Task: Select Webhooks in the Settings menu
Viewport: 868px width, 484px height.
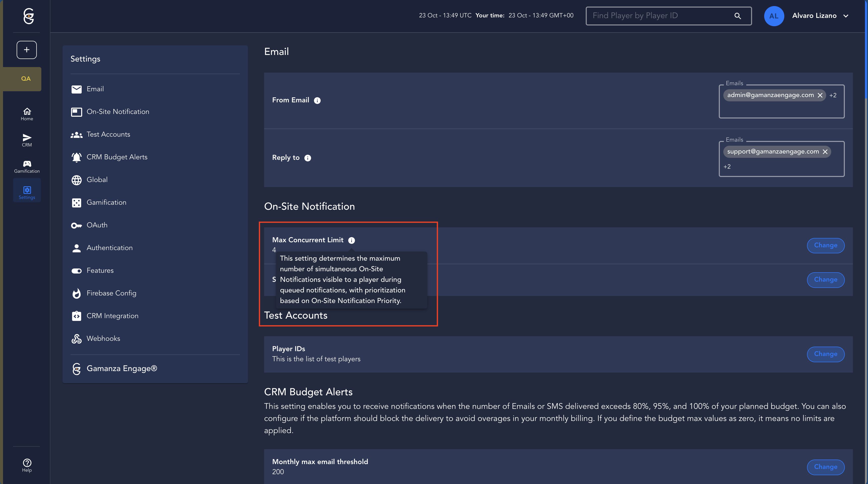Action: point(103,338)
